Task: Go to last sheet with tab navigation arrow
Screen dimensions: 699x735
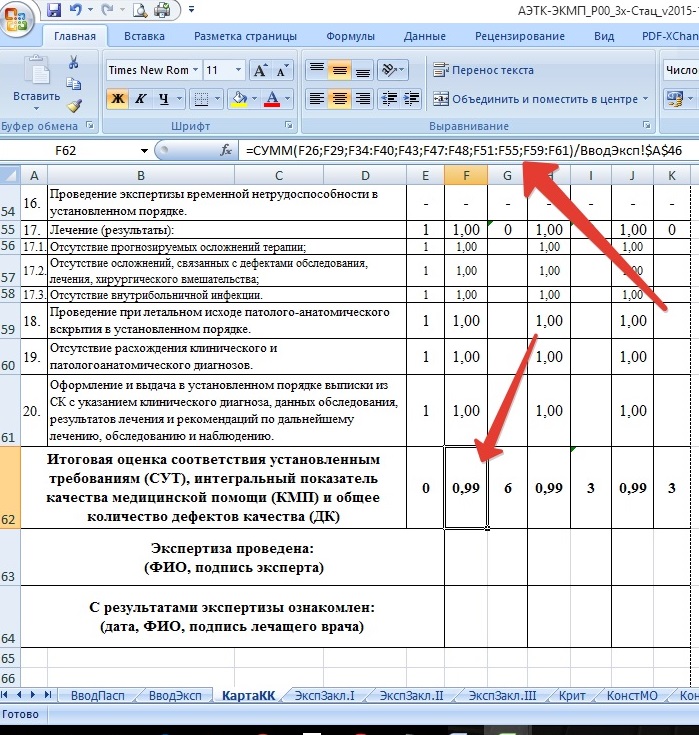Action: click(x=47, y=695)
